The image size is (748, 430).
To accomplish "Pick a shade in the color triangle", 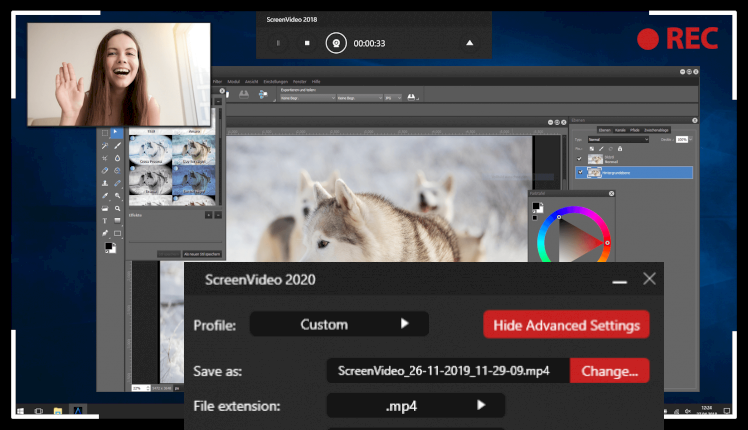I will [x=578, y=240].
